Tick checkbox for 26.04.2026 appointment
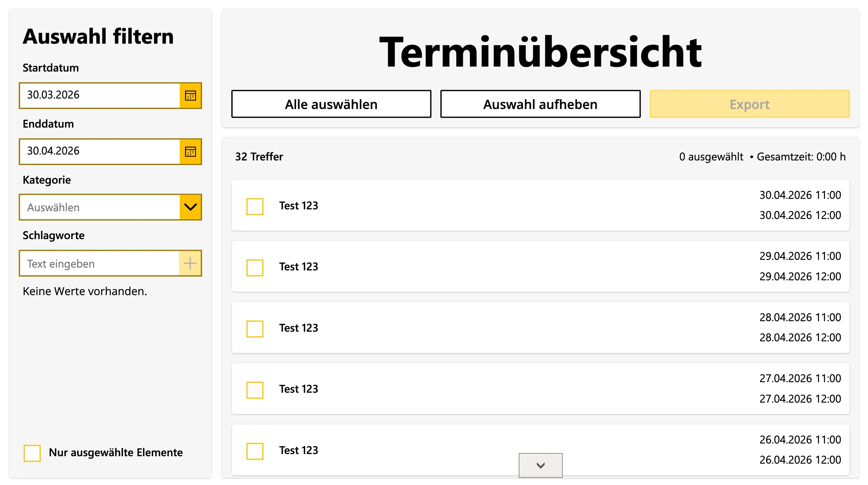 point(255,451)
